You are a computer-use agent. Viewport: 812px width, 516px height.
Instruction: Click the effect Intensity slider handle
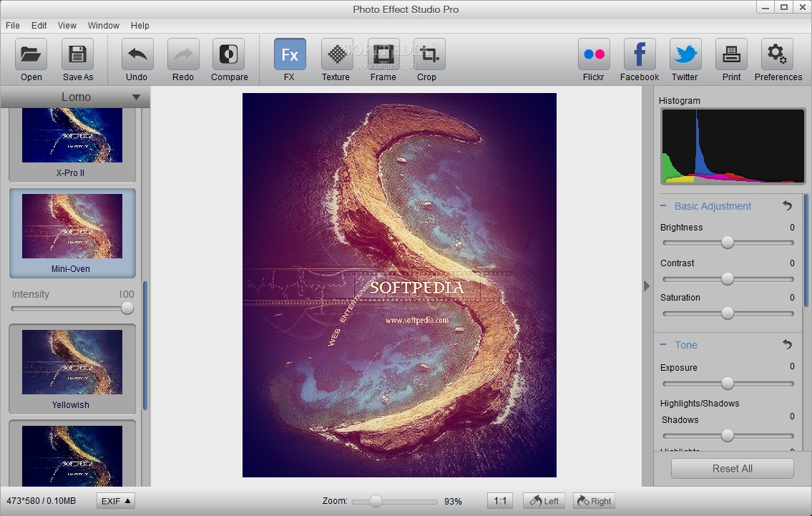point(127,308)
